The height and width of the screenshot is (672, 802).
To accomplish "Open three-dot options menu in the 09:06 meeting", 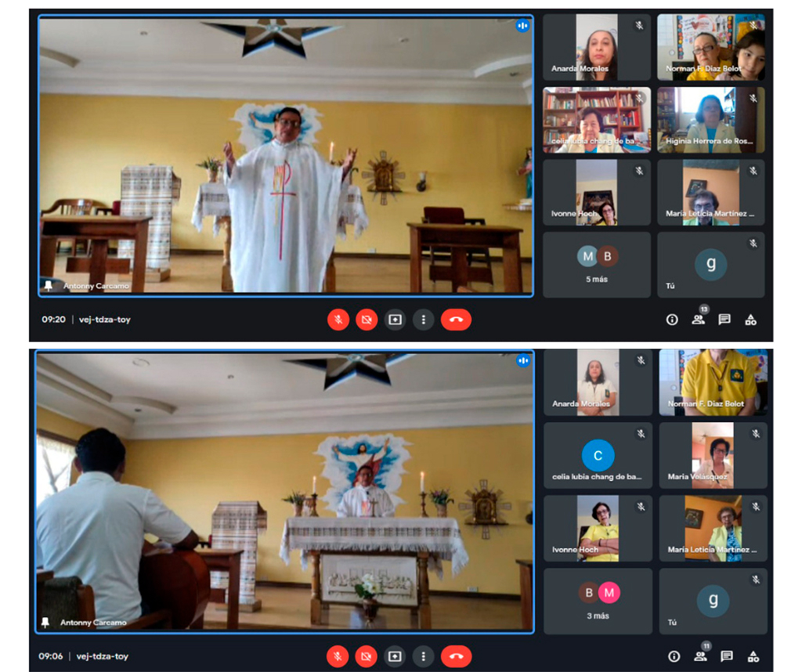I will 423,656.
